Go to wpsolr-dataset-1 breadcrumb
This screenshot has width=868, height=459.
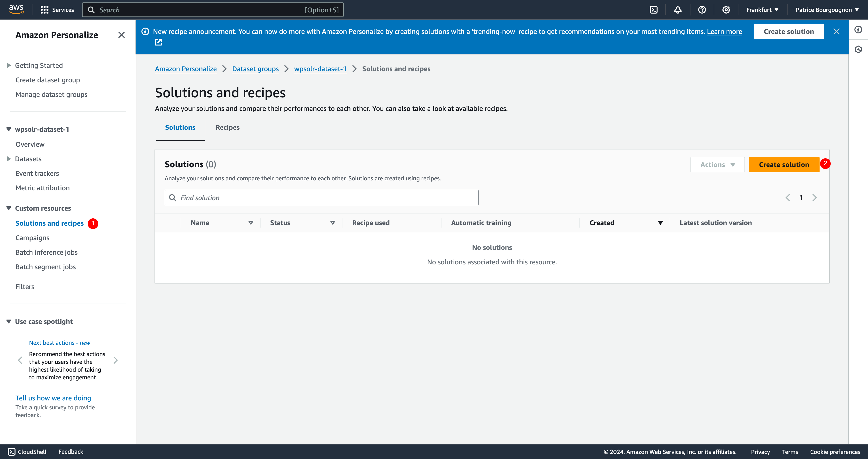320,69
